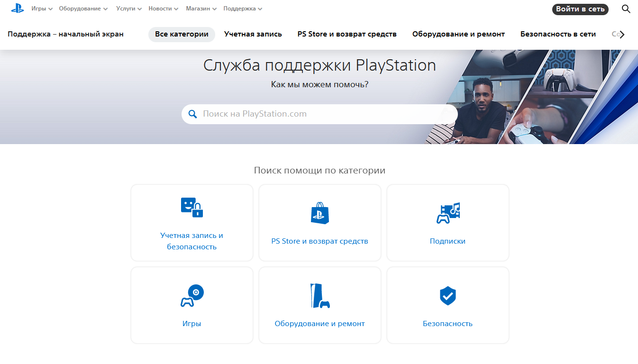Click the blue search icon in search bar
Viewport: 638px width, 364px height.
click(x=192, y=114)
